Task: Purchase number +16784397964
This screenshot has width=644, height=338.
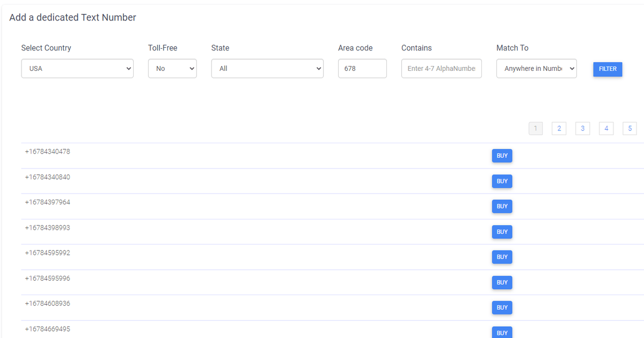Action: coord(502,207)
